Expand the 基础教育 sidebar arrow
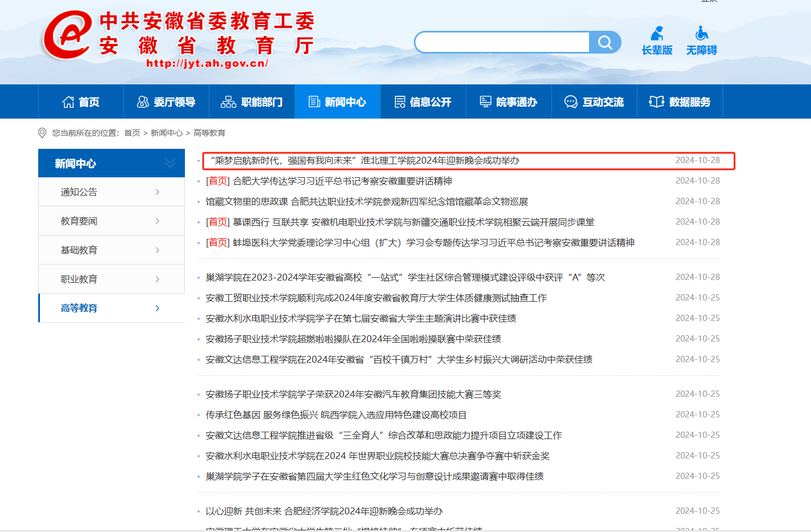Viewport: 811px width, 532px height. click(x=158, y=250)
